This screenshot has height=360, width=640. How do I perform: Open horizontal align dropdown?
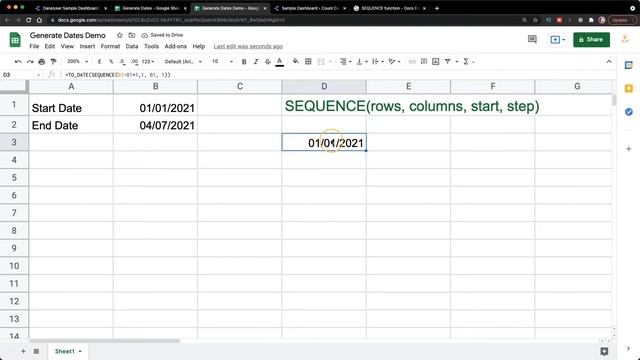[x=345, y=62]
